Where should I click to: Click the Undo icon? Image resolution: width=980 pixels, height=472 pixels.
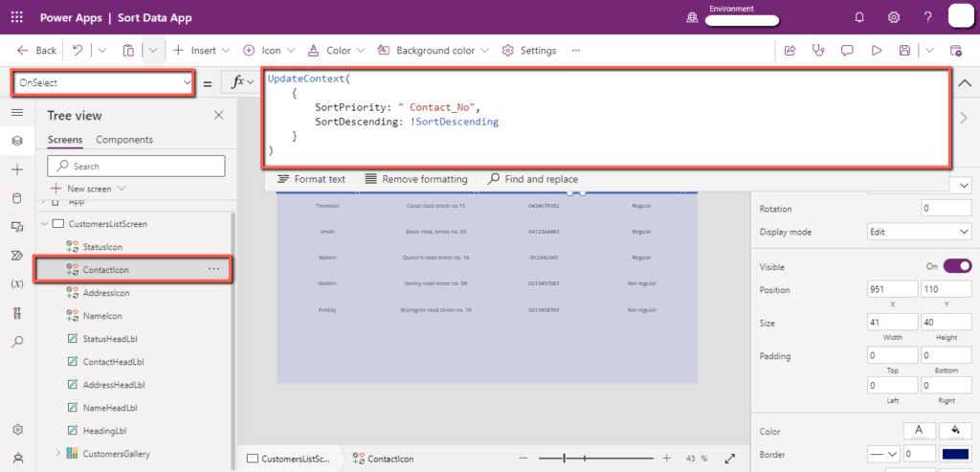[78, 50]
